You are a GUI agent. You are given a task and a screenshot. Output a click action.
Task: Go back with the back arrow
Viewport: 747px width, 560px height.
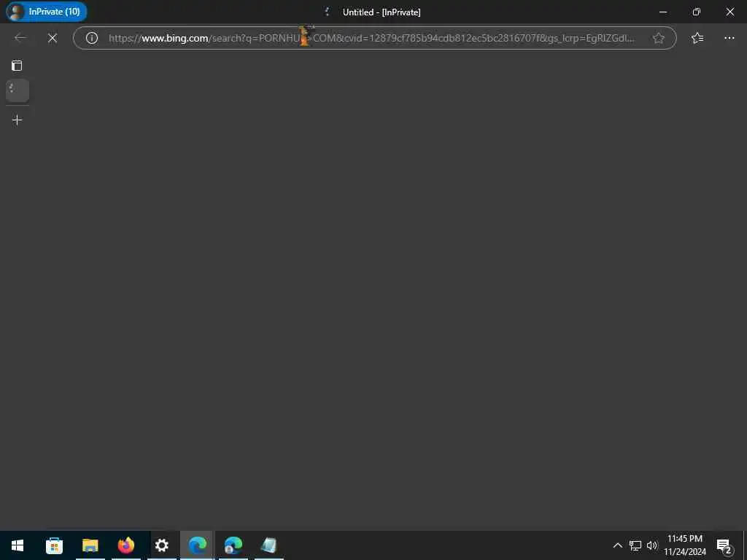[20, 38]
